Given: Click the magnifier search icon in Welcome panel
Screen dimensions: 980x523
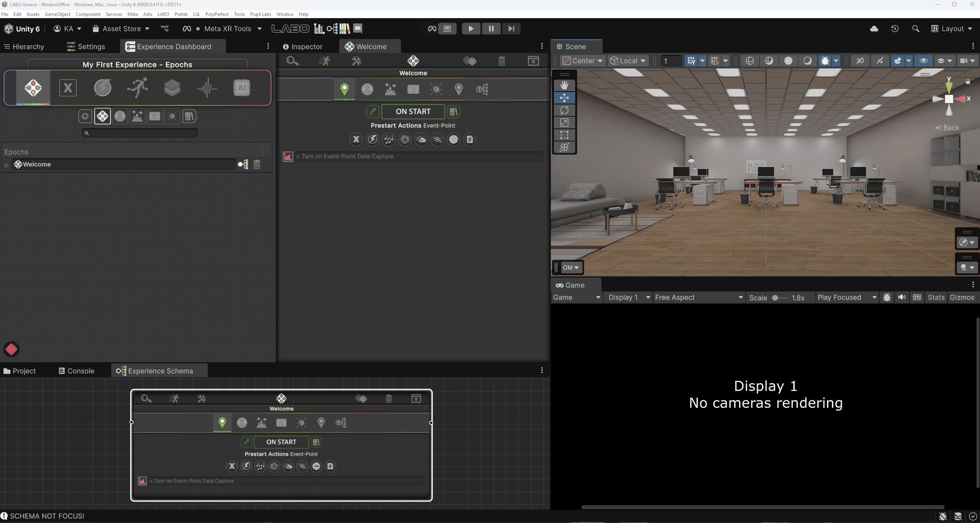Looking at the screenshot, I should click(x=292, y=61).
